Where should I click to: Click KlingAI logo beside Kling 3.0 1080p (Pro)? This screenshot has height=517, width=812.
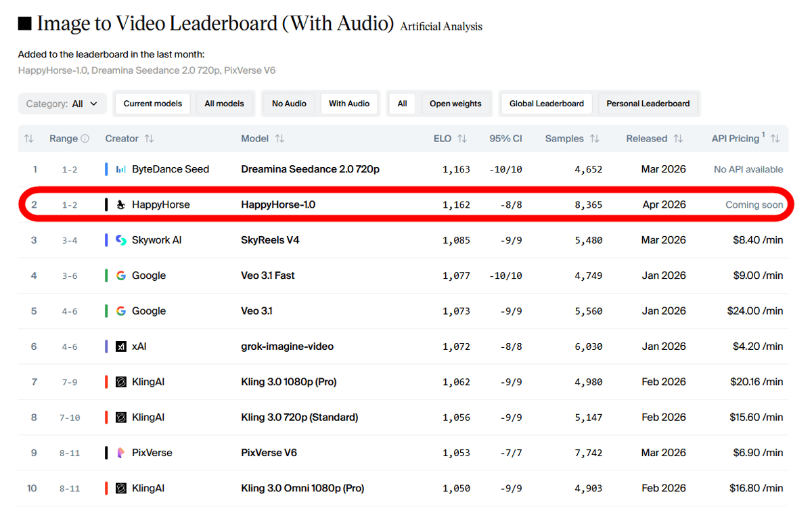click(121, 382)
